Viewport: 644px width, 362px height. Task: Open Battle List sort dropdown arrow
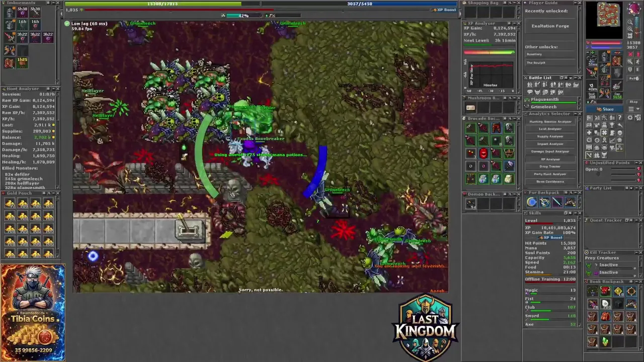pos(571,78)
